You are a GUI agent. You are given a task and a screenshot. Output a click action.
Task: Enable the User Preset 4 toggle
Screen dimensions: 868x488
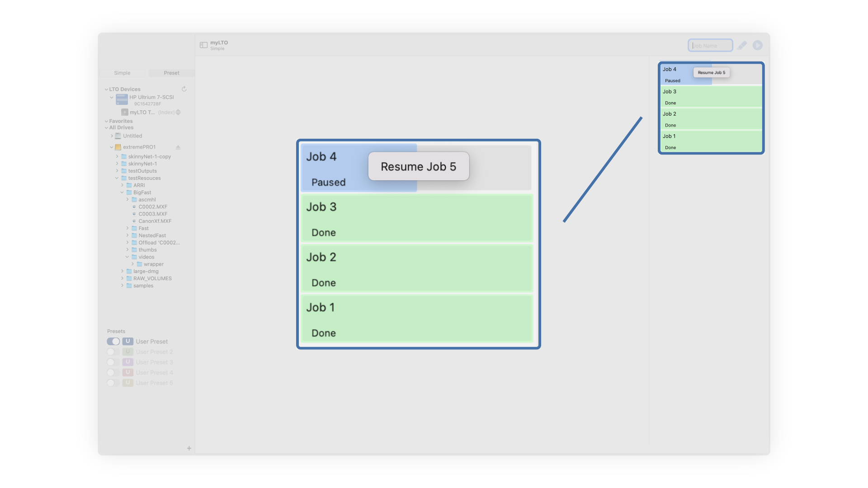[113, 373]
